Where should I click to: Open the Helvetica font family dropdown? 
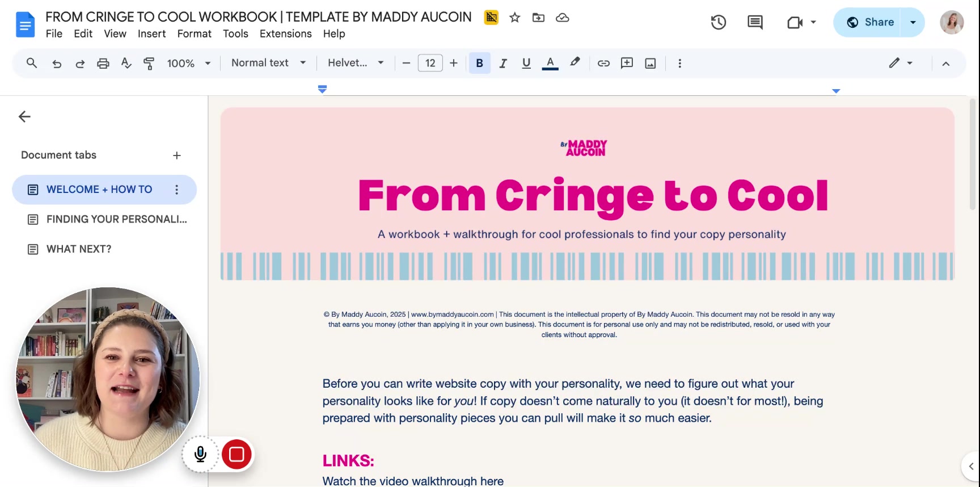pyautogui.click(x=356, y=63)
